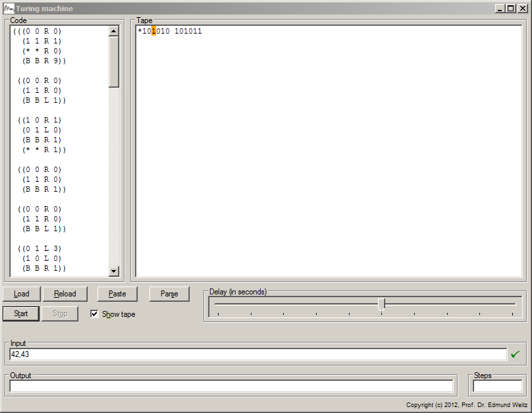Click the code line (* * R 1))
The image size is (532, 413).
coord(44,150)
